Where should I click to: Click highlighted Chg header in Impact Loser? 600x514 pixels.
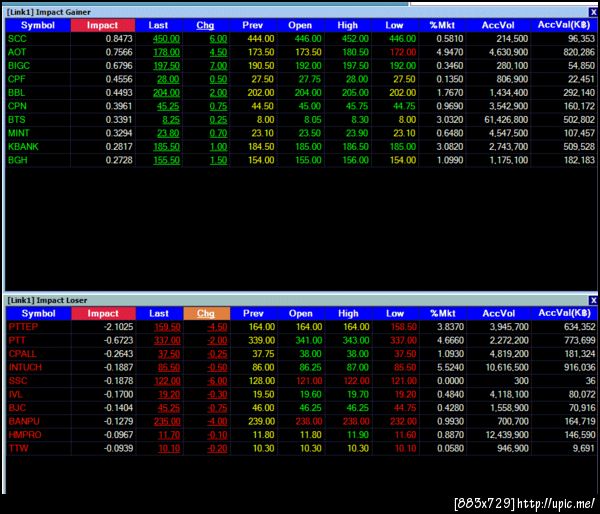click(x=206, y=313)
